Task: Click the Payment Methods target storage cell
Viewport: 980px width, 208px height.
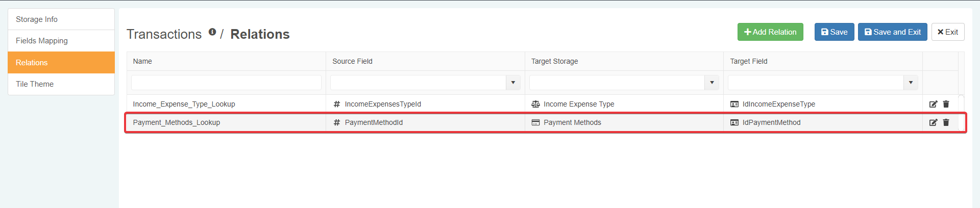Action: 572,122
